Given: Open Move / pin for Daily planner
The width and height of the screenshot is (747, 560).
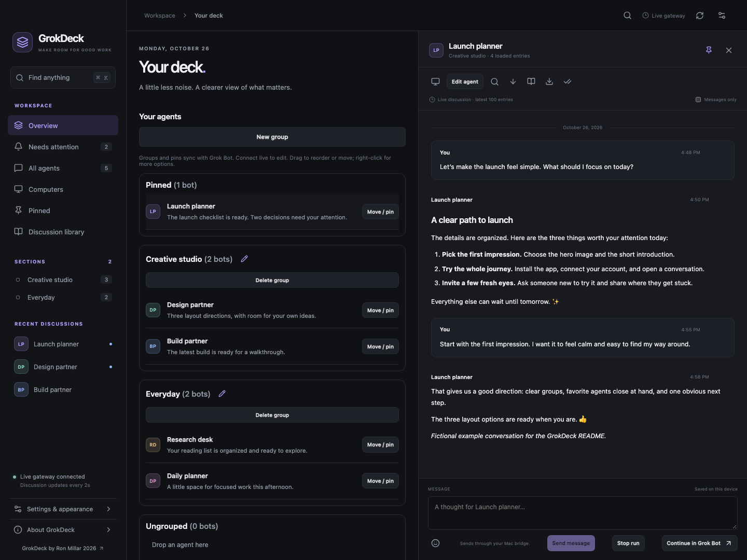Looking at the screenshot, I should coord(380,481).
